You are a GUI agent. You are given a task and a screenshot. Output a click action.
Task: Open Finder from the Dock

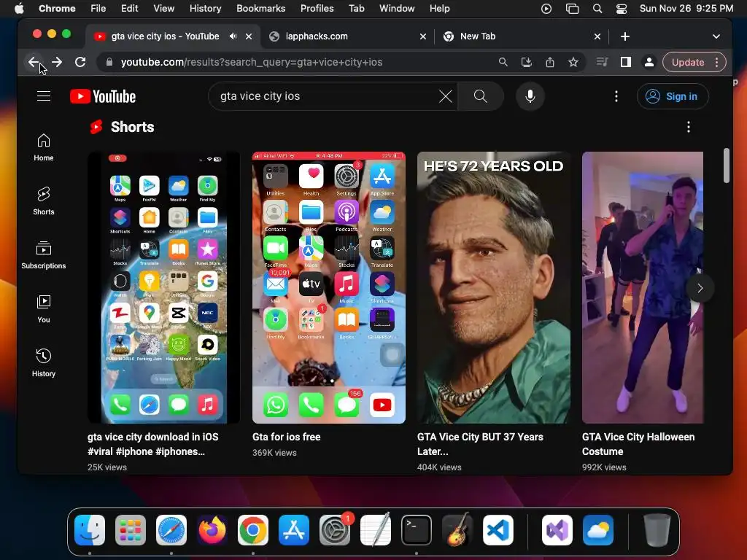pyautogui.click(x=90, y=530)
